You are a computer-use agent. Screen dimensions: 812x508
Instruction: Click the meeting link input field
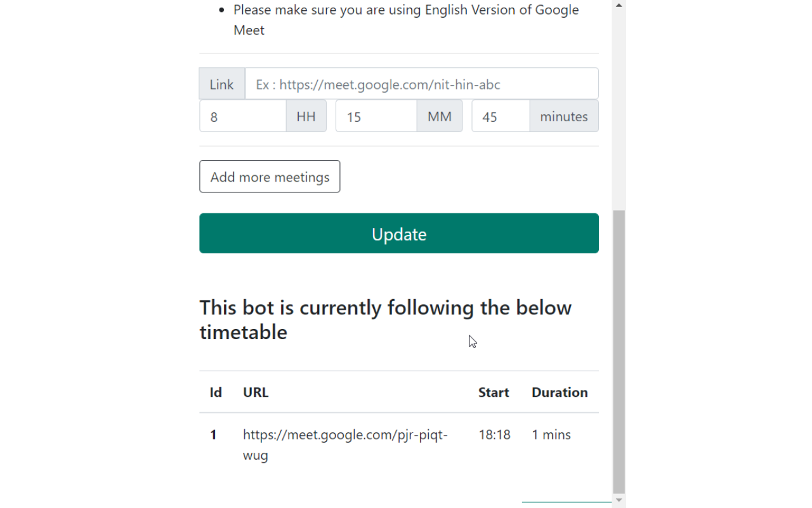[421, 84]
